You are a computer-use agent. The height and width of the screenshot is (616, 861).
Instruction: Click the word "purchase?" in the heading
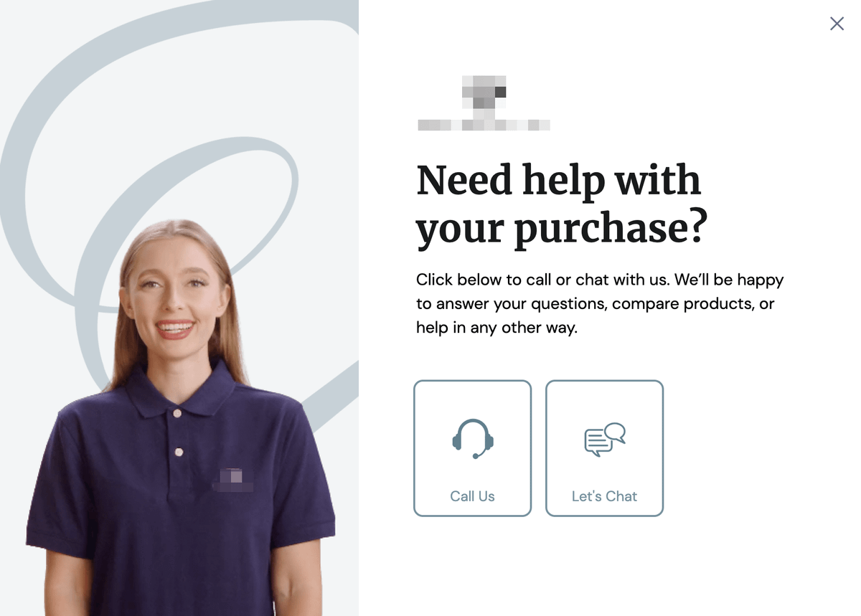coord(611,228)
